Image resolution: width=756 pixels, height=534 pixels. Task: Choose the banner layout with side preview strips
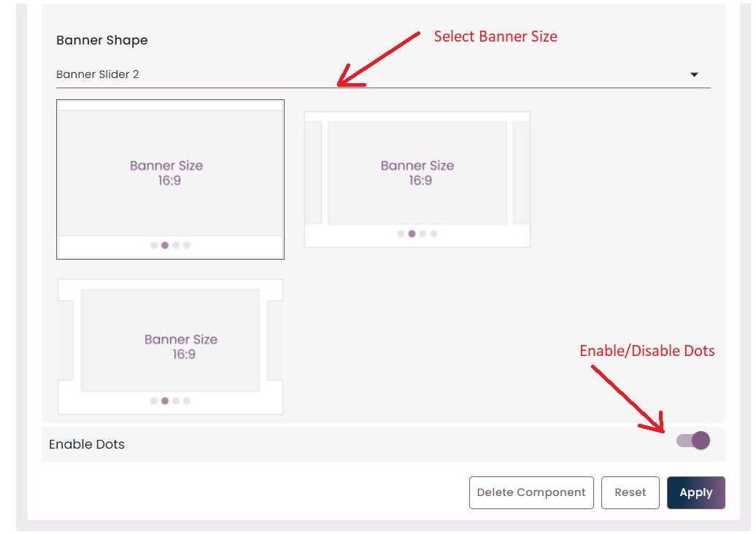(417, 179)
